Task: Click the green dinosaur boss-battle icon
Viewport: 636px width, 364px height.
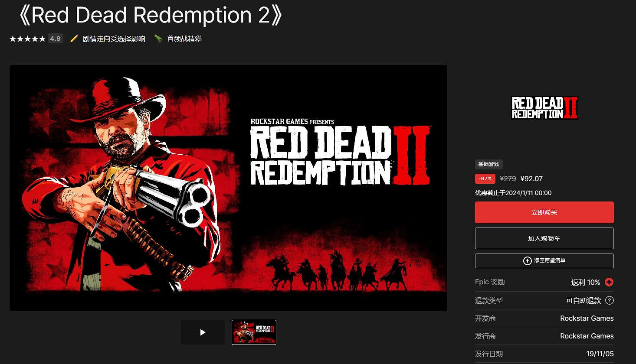Action: [x=158, y=39]
